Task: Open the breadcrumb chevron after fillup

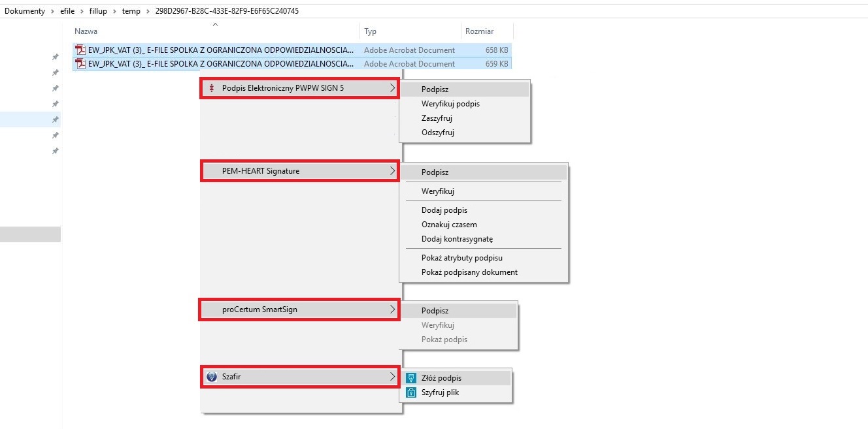Action: coord(116,11)
